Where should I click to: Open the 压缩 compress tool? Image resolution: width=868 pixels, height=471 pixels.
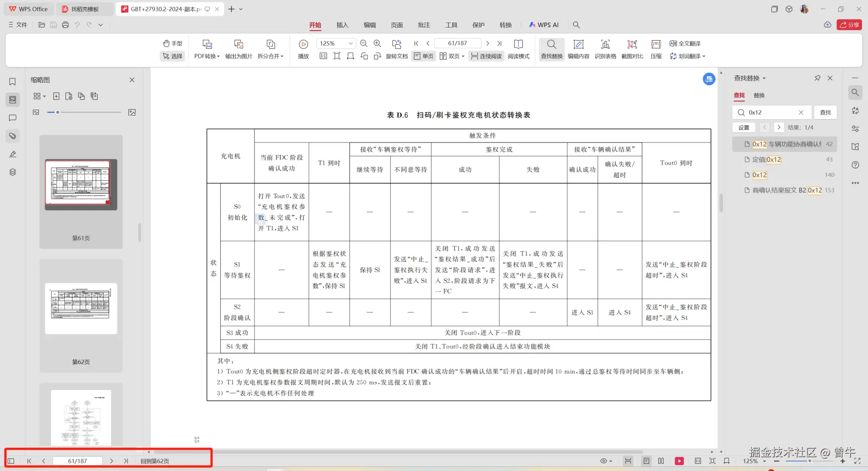point(656,50)
